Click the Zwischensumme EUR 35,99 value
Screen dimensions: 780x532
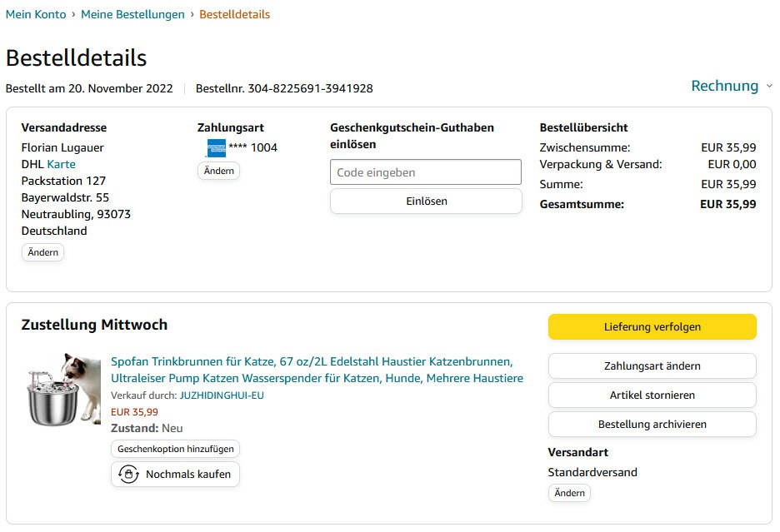[728, 147]
